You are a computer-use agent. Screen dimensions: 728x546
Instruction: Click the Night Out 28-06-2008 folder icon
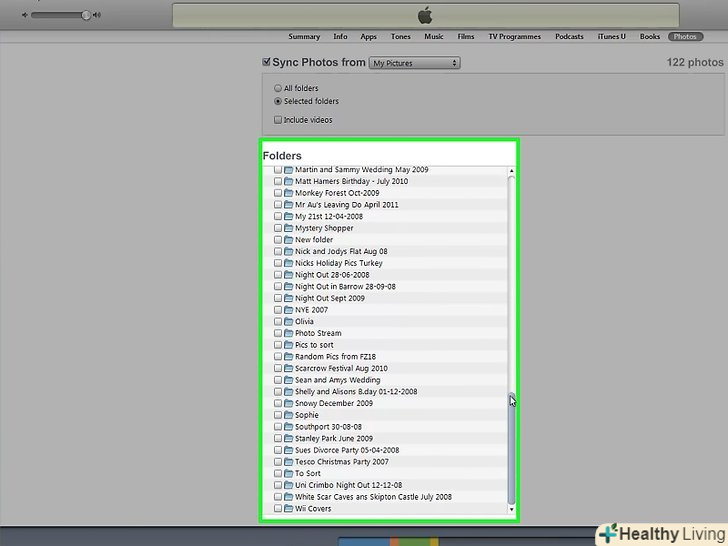tap(288, 274)
